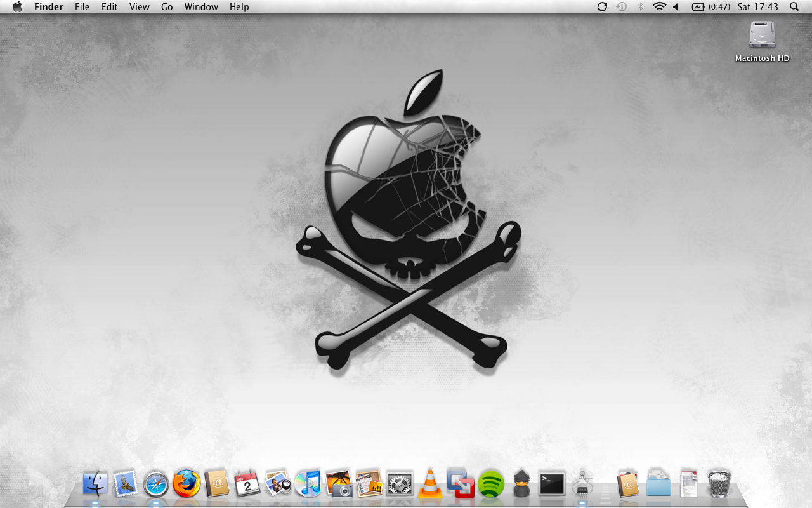The image size is (812, 508).
Task: Open iTunes music note icon
Action: [308, 484]
